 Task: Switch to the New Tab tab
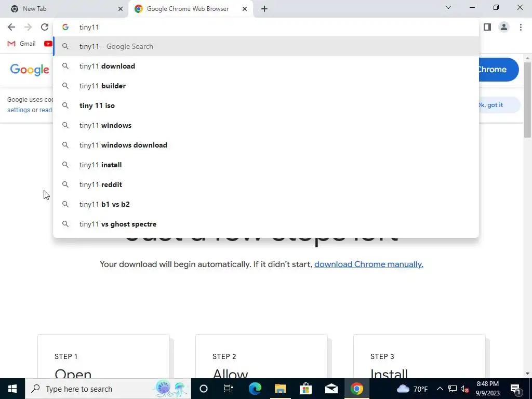(63, 9)
